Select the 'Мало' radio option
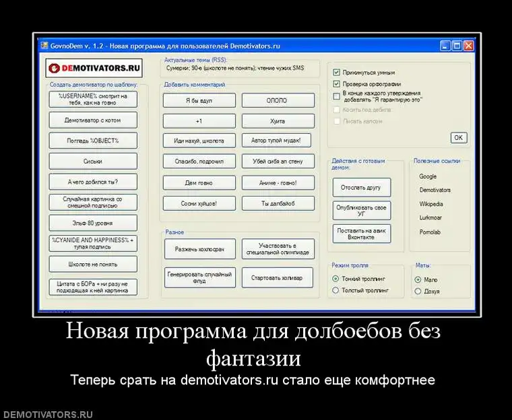512x420 pixels. tap(418, 279)
